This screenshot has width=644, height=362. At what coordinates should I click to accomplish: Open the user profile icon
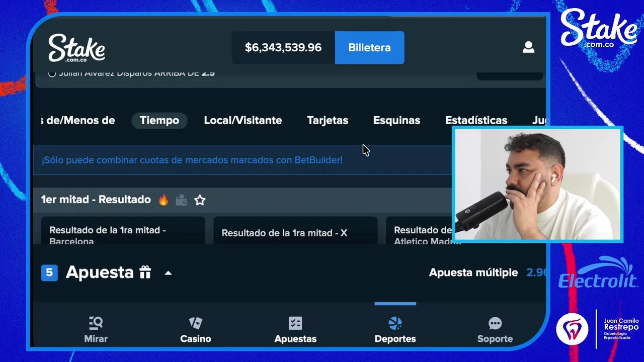528,47
